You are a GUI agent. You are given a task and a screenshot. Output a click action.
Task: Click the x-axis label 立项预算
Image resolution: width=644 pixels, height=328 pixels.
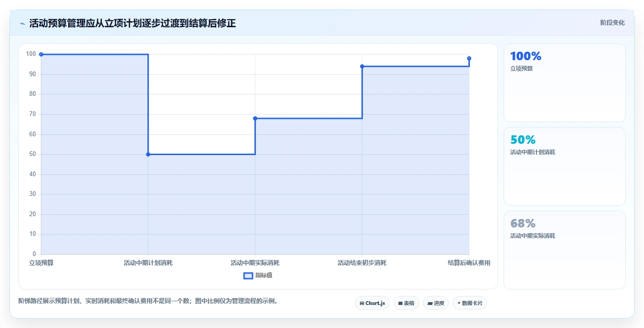41,263
